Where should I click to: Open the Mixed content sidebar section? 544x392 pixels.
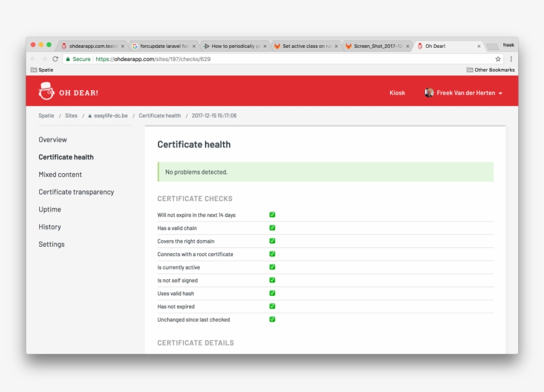[x=60, y=174]
